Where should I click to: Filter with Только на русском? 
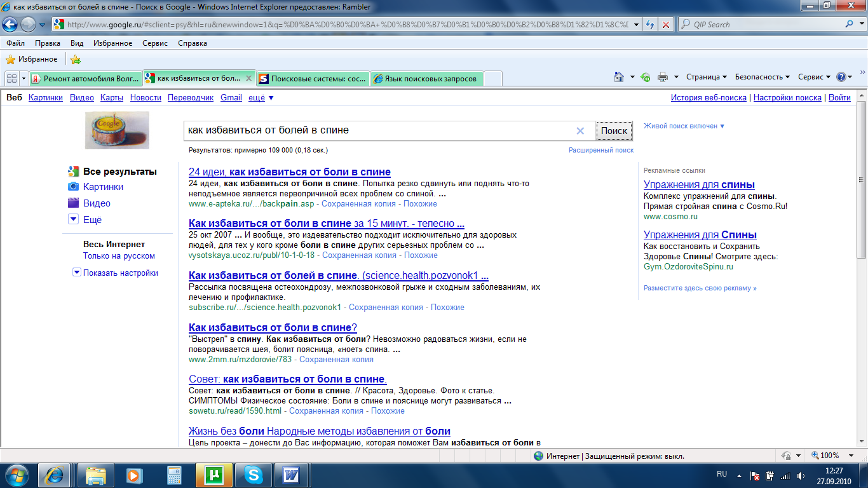click(119, 256)
